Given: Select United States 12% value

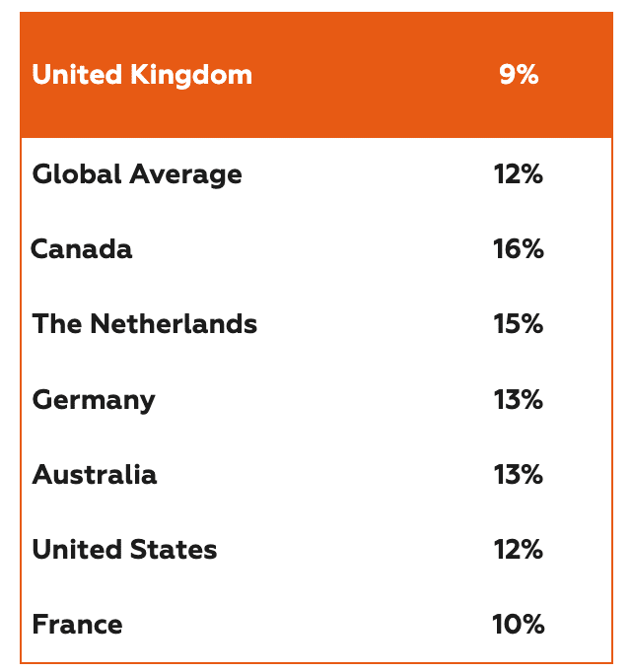Looking at the screenshot, I should tap(519, 550).
